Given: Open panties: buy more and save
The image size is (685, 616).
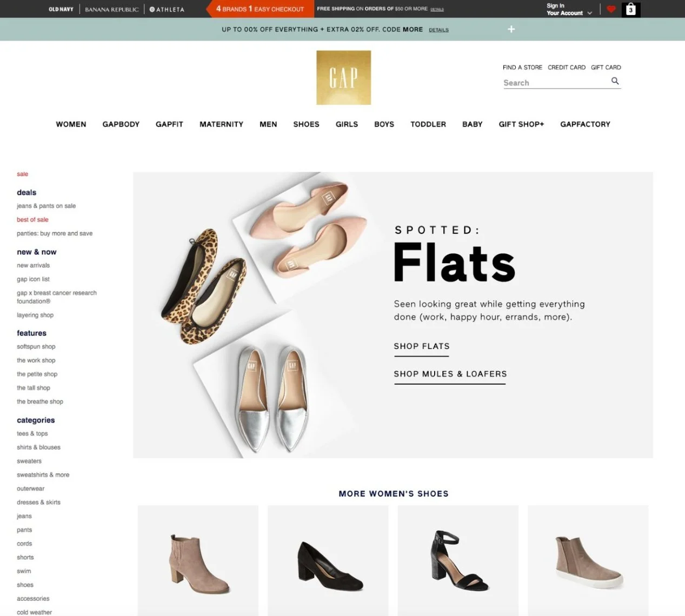Looking at the screenshot, I should click(55, 233).
